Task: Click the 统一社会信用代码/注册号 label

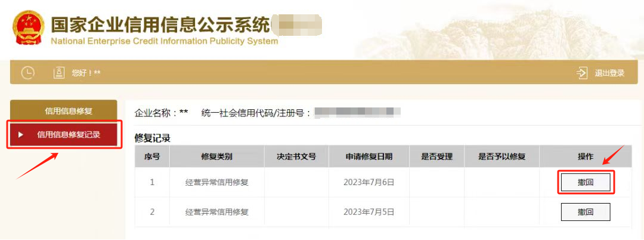Action: (256, 113)
